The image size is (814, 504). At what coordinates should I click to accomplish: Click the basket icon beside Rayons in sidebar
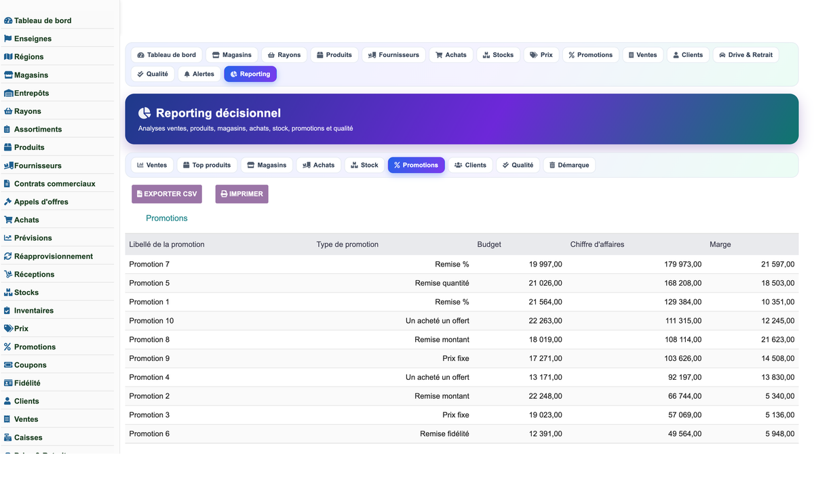click(x=9, y=111)
